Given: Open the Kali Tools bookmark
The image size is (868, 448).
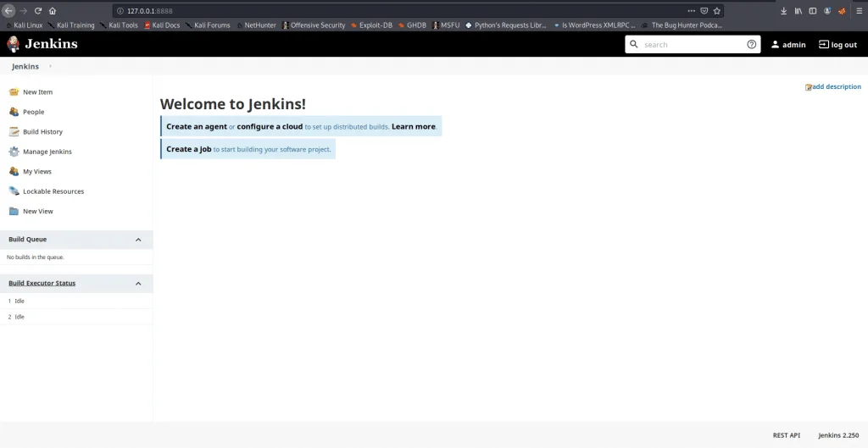Looking at the screenshot, I should 120,25.
